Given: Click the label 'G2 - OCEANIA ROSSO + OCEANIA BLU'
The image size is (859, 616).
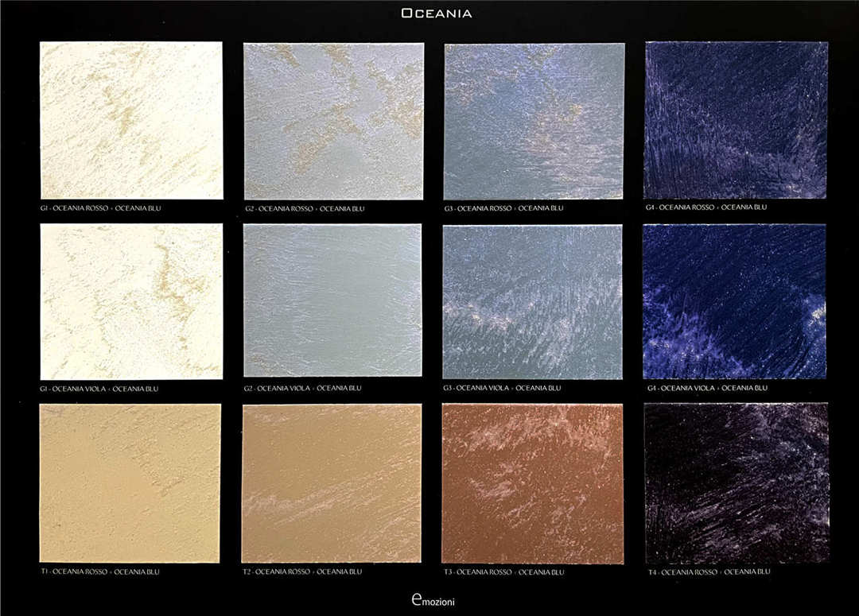Looking at the screenshot, I should [305, 208].
